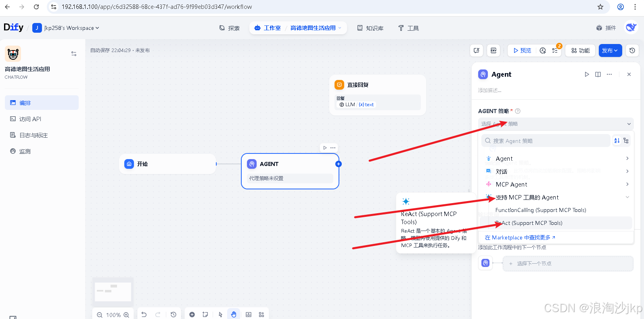
Task: Switch to pointer mode
Action: point(220,315)
